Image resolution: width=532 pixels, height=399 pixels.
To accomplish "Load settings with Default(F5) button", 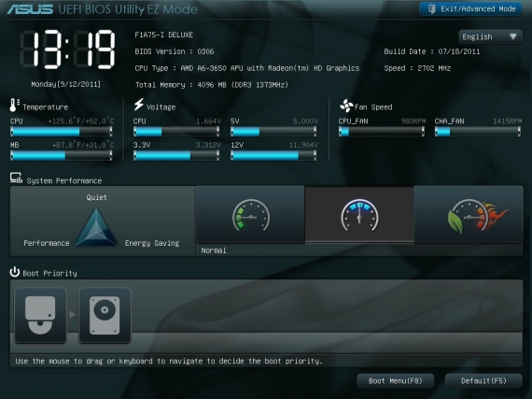I will (483, 380).
